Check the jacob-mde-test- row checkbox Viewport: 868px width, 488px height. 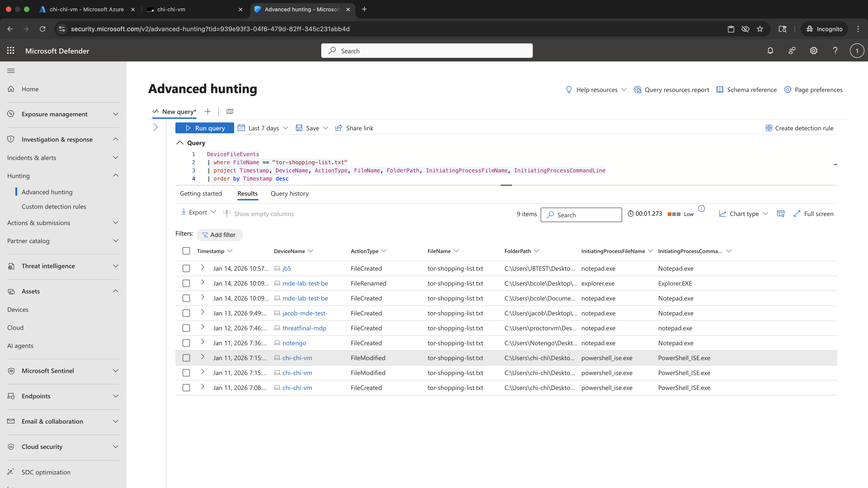pyautogui.click(x=186, y=313)
